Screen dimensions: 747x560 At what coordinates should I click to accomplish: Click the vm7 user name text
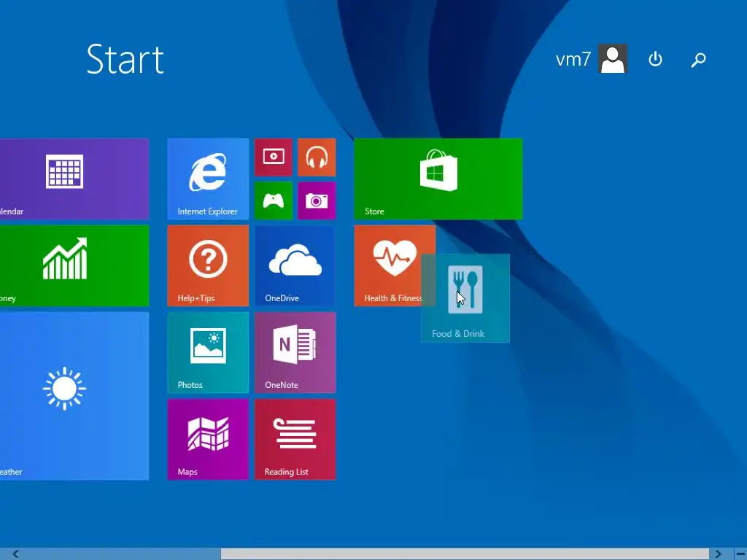point(573,60)
